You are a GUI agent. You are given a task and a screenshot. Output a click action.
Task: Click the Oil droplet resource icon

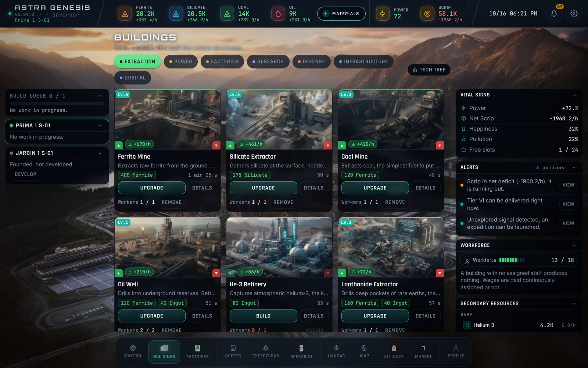[278, 14]
